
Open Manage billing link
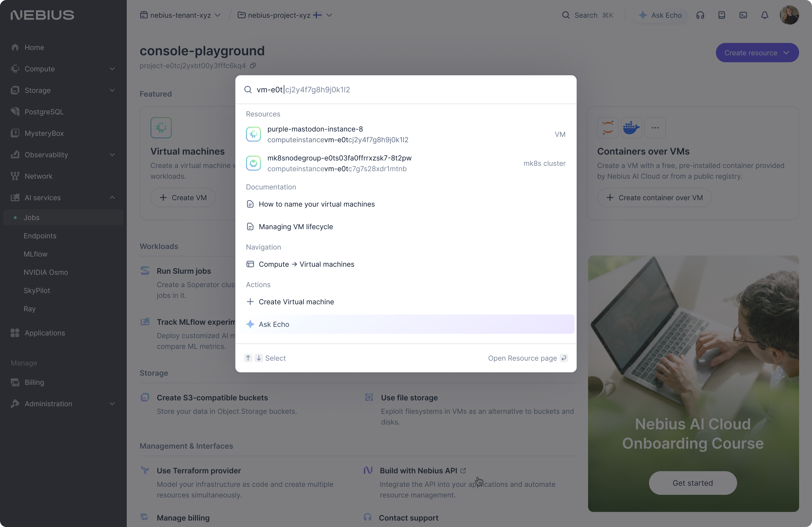pyautogui.click(x=183, y=518)
